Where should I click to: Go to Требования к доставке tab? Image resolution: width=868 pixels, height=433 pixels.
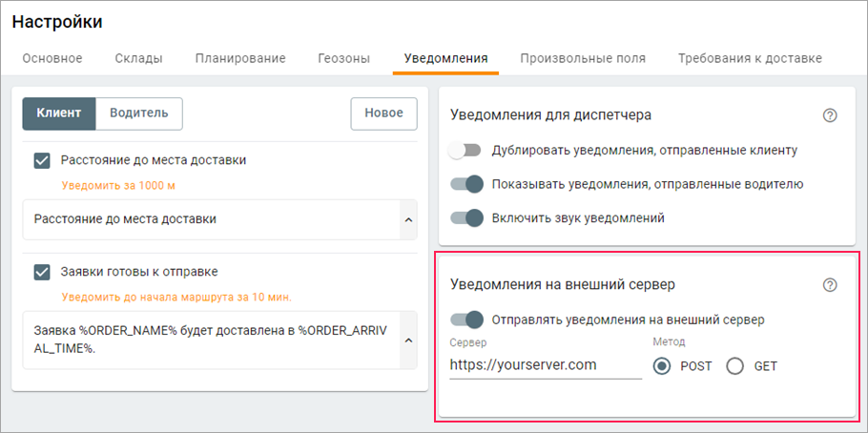[x=750, y=58]
